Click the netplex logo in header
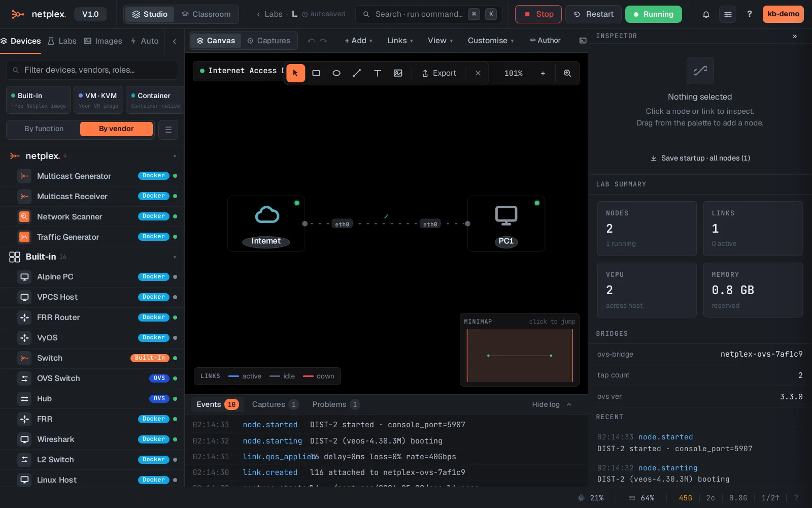Screen dimensions: 812x508 39,14
